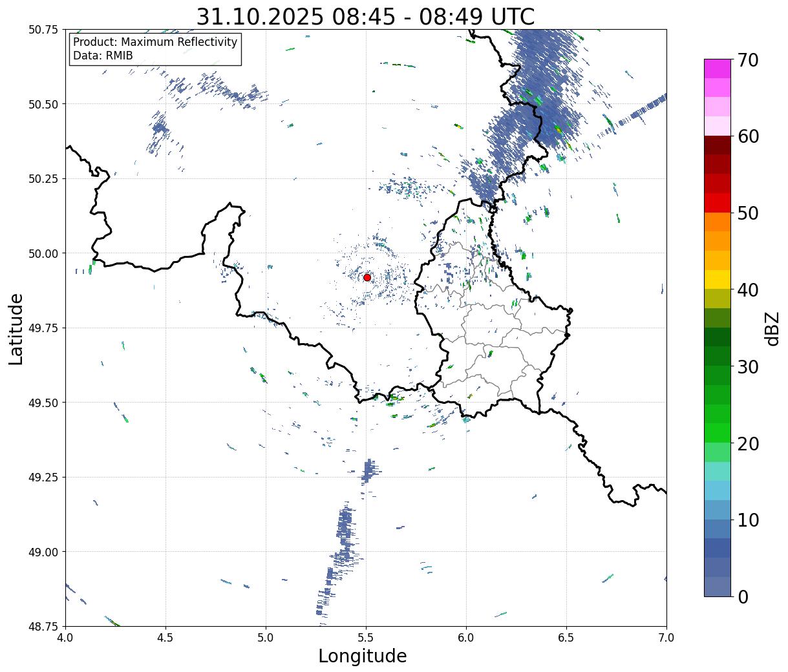Click longitude tick label 6.0
The width and height of the screenshot is (788, 672).
466,638
